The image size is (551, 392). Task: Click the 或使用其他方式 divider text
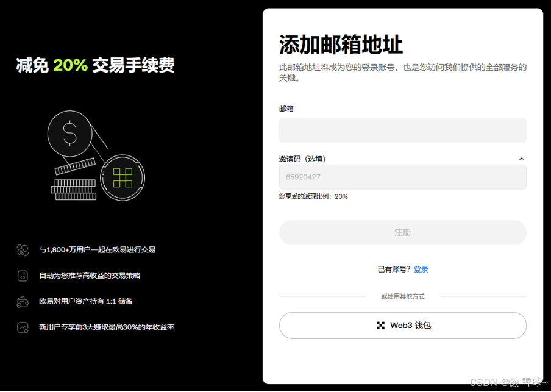pos(403,296)
